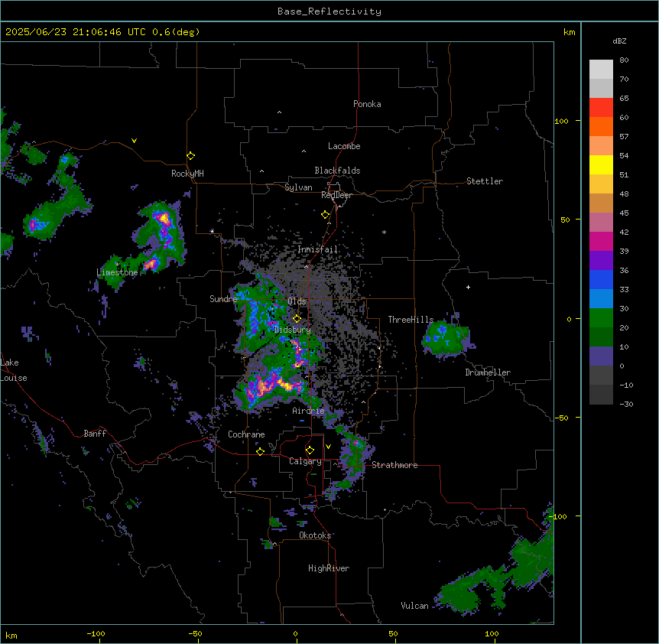The width and height of the screenshot is (659, 644).
Task: Click the Banff label
Action: (95, 434)
